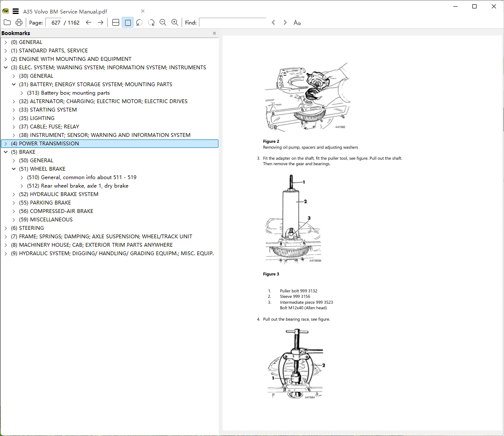Close the Bookmarks panel
504x436 pixels.
214,33
